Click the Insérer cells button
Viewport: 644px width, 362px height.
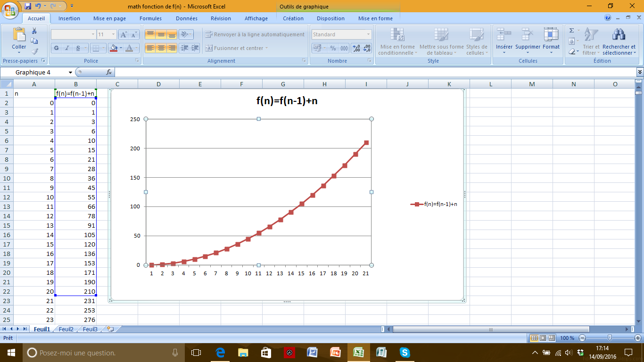pyautogui.click(x=504, y=41)
